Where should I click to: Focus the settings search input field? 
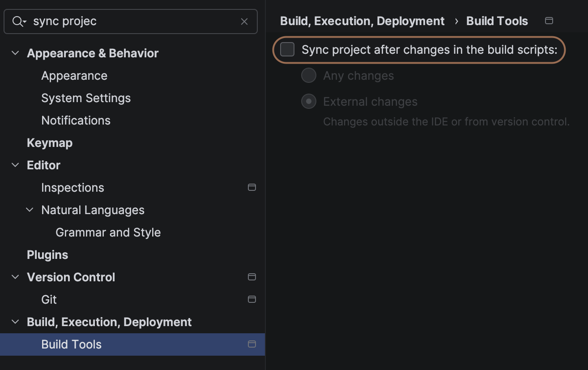click(x=134, y=22)
